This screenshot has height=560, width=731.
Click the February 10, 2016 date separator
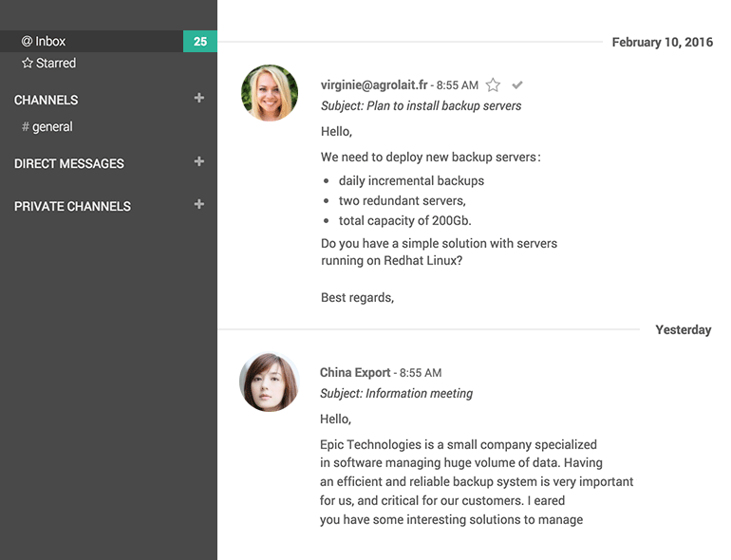(x=662, y=43)
